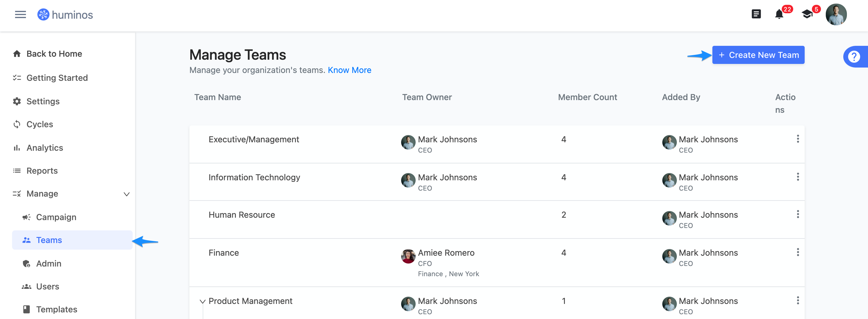Click the book icon beside Templates

(26, 309)
